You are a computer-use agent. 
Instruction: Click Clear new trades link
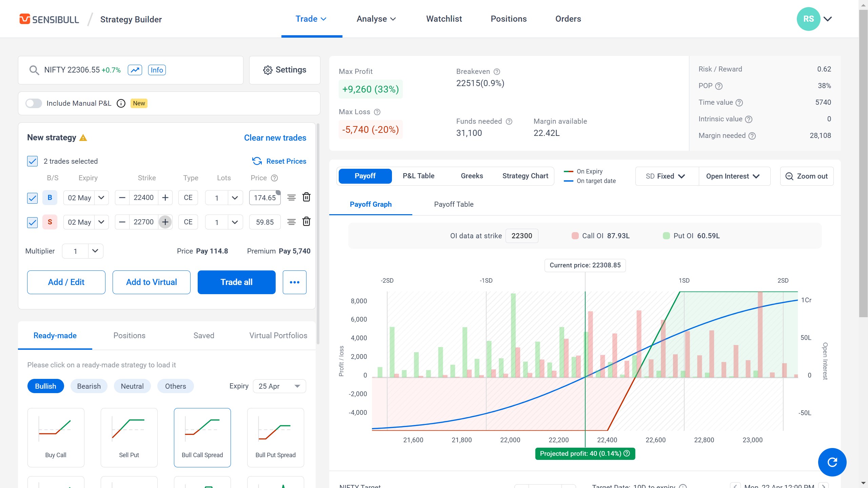pos(275,138)
